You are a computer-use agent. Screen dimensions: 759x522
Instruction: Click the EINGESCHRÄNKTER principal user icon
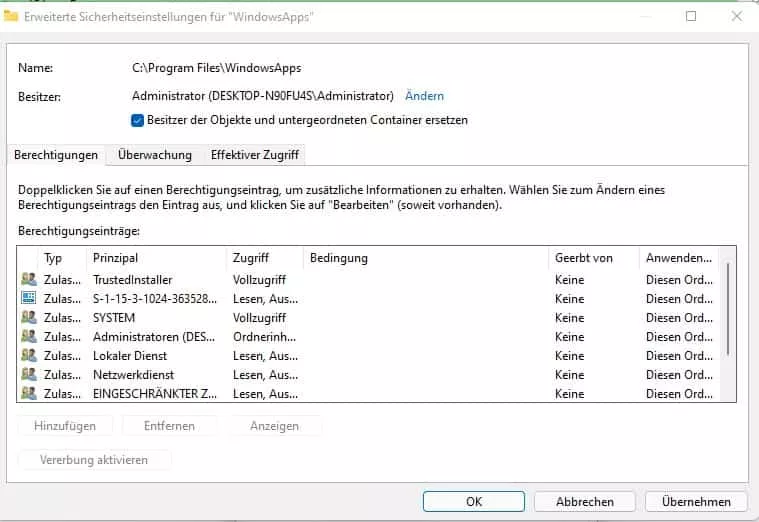pyautogui.click(x=29, y=393)
